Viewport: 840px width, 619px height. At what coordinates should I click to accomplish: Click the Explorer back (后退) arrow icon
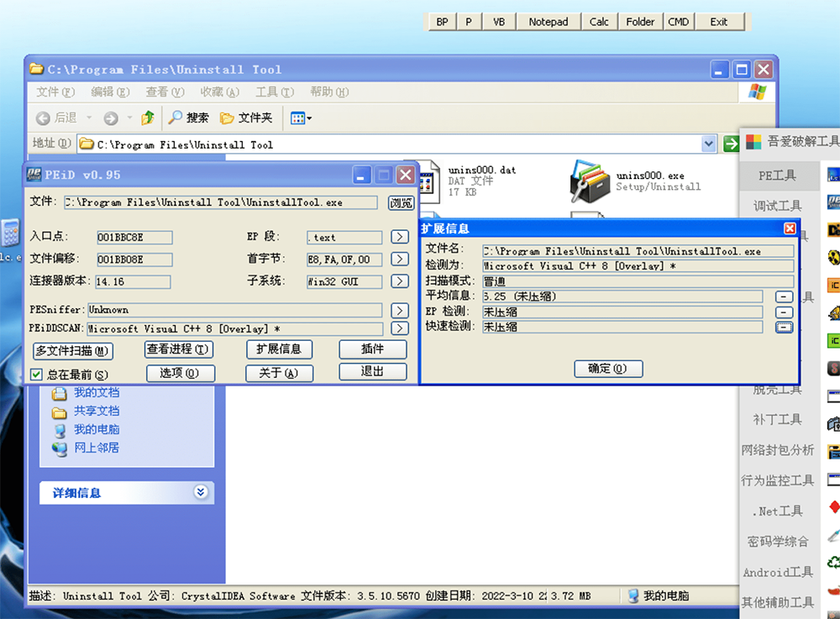(43, 118)
